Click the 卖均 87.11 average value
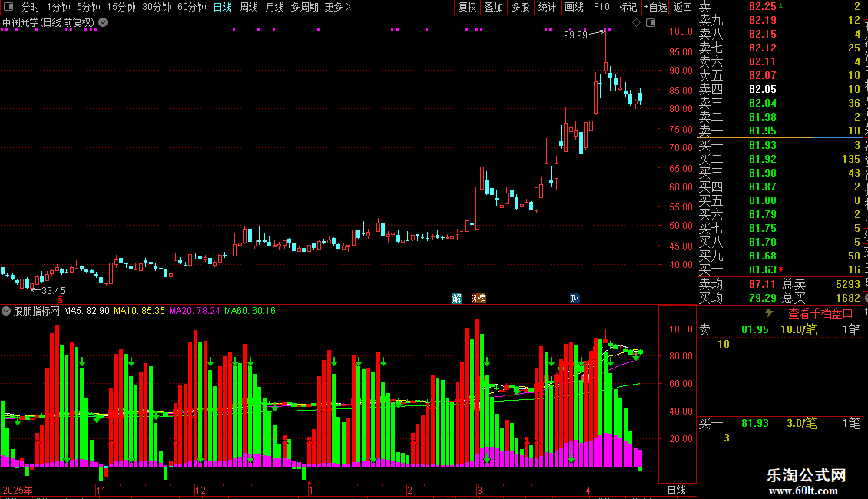 (762, 284)
